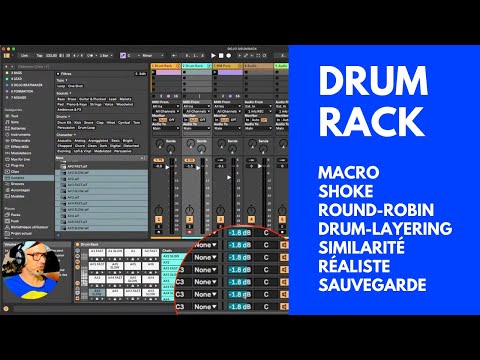The image size is (480, 360).
Task: Filter by the Piano & Keys tag
Action: pos(77,104)
